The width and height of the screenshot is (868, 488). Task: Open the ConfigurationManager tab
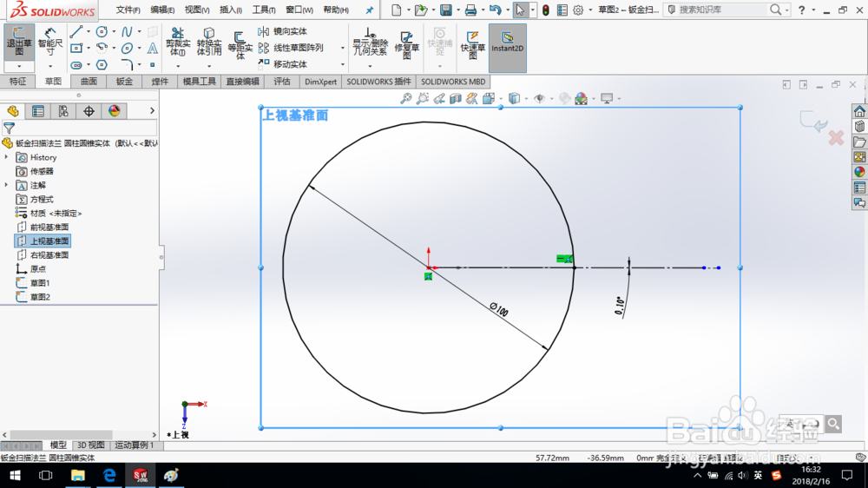coord(63,111)
